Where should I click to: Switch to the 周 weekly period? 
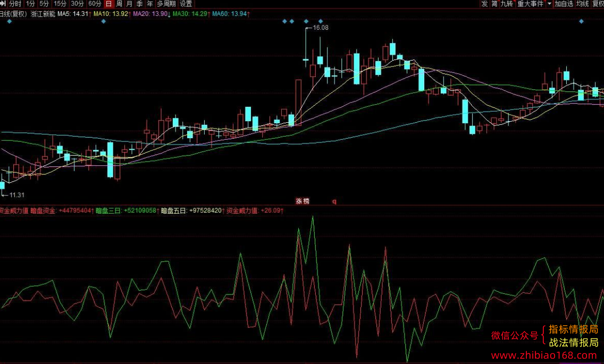(120, 4)
